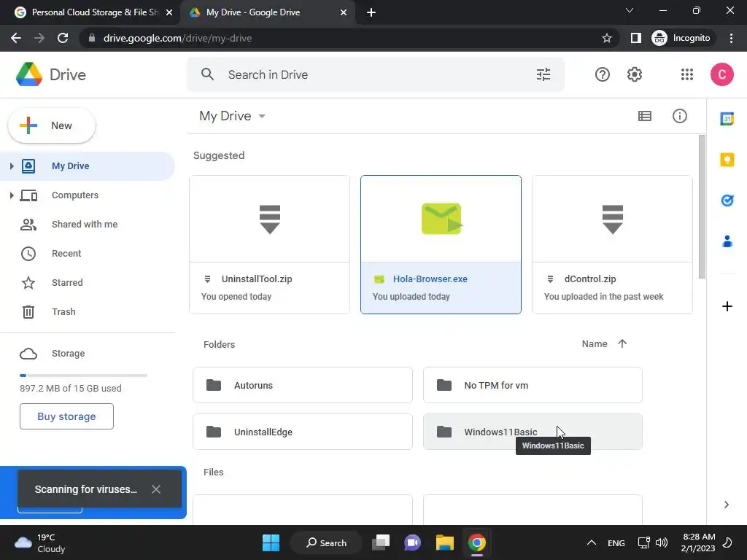Select dControl.zip suggested card
This screenshot has height=560, width=747.
coord(612,244)
